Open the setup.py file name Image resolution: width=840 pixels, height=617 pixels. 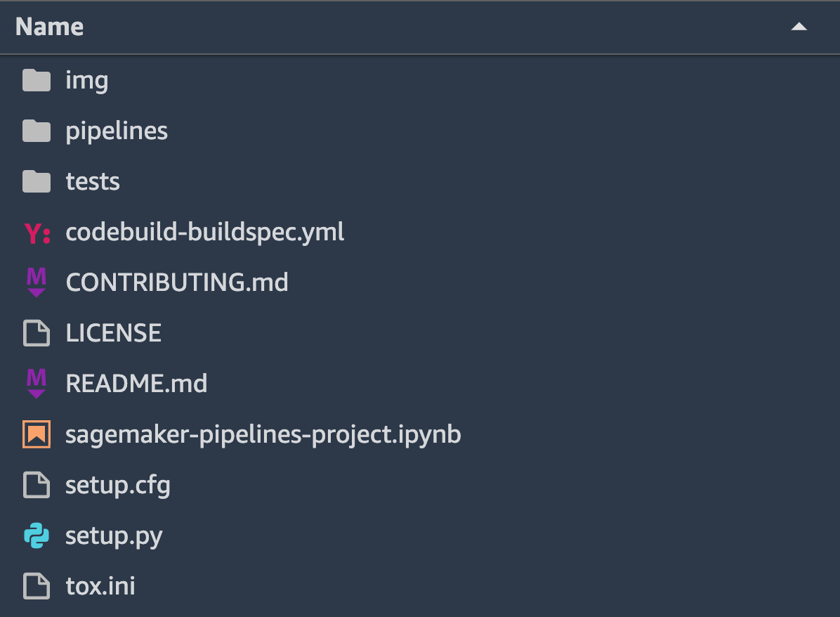coord(114,536)
